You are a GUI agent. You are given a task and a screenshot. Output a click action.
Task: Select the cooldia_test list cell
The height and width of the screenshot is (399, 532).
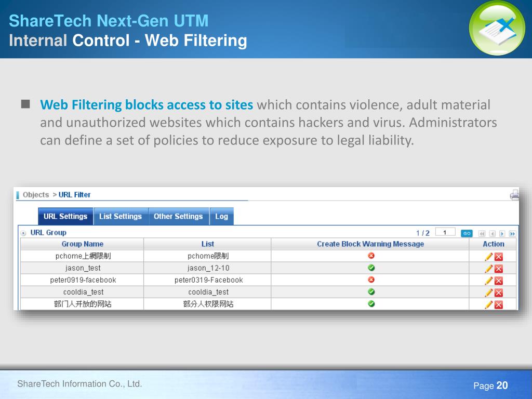tap(208, 292)
